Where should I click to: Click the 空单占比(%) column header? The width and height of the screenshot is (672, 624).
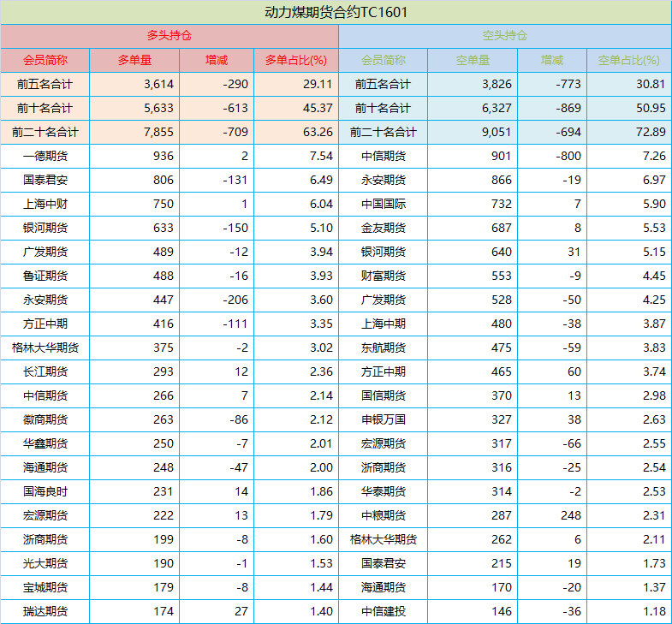click(629, 60)
